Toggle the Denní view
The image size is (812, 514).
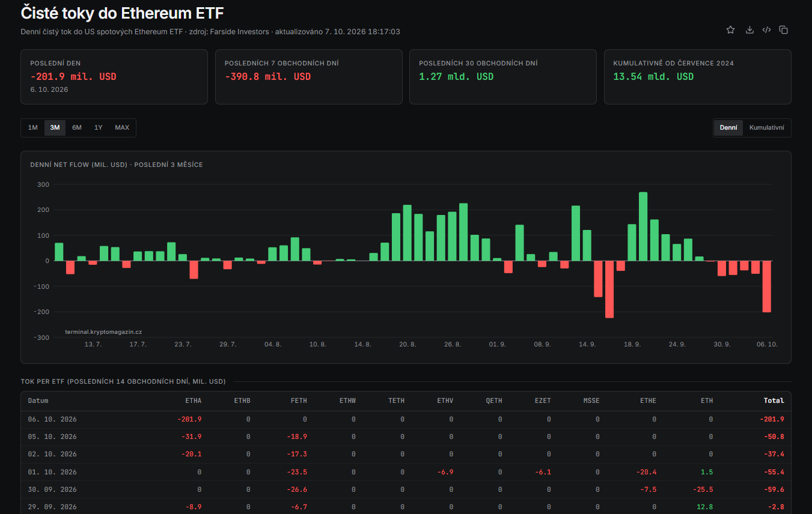728,128
